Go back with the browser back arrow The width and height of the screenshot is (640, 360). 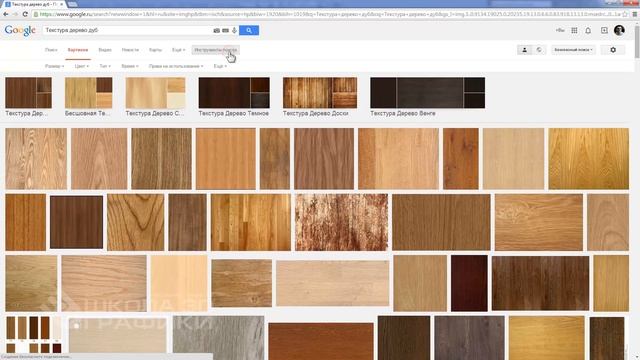6,14
